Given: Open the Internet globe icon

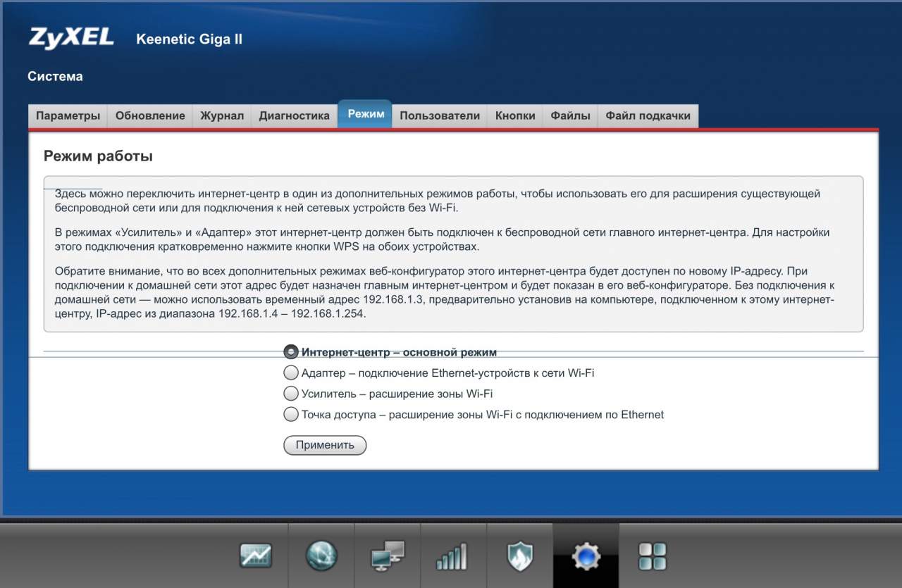Looking at the screenshot, I should click(x=321, y=556).
